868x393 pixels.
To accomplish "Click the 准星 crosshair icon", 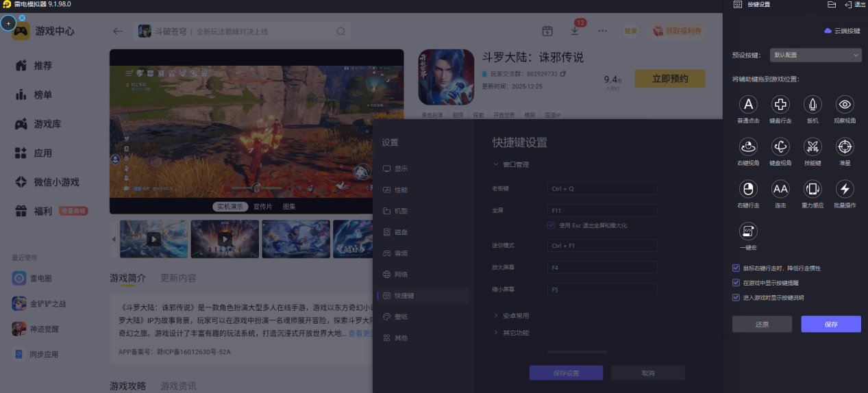I will click(x=845, y=146).
